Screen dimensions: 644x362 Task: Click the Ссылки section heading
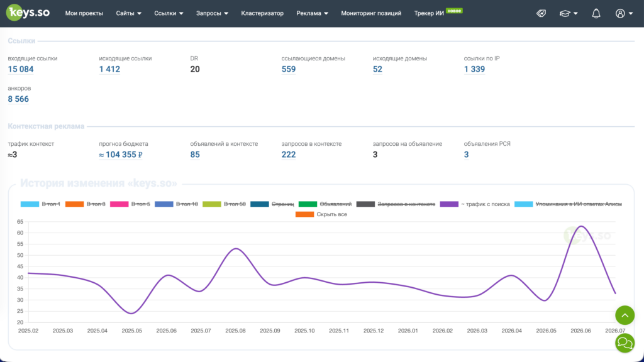[x=21, y=41]
